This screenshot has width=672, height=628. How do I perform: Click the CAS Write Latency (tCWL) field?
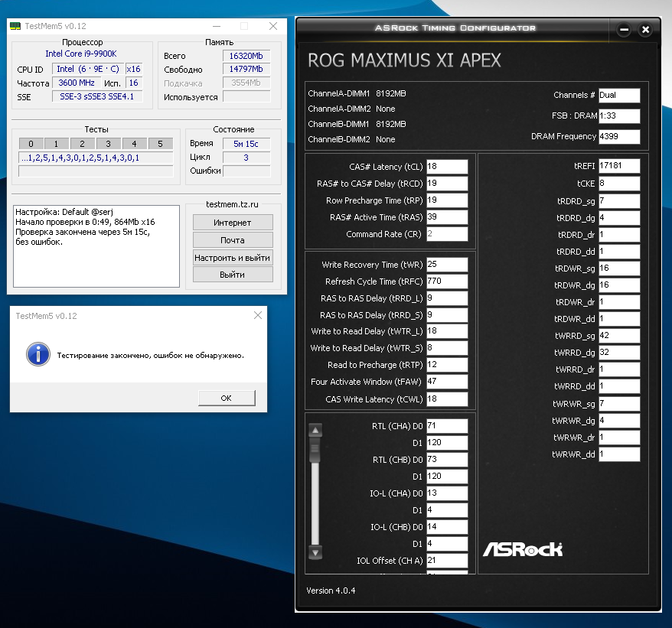447,399
